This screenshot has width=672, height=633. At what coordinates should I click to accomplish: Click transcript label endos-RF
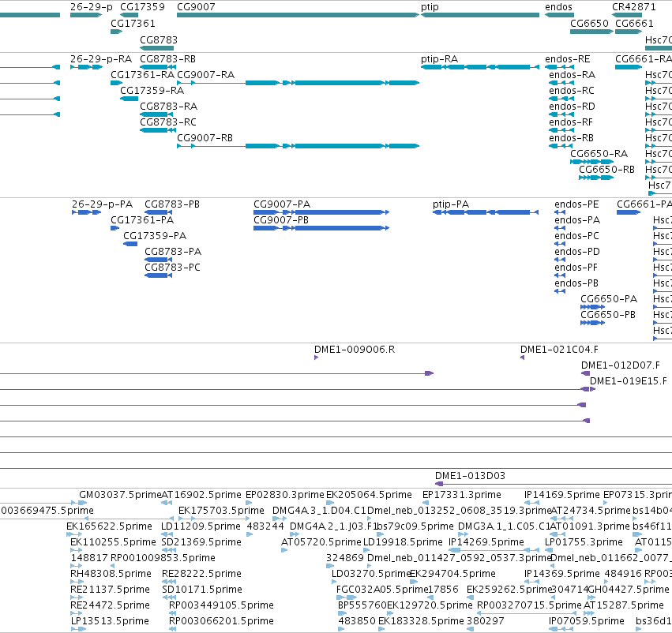[x=571, y=122]
